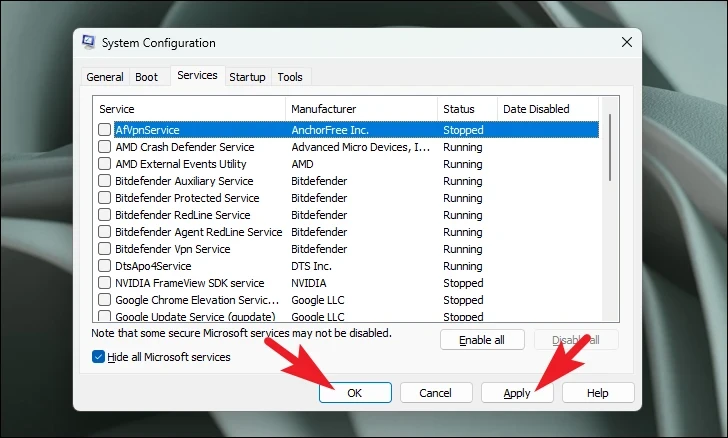Sort by the Service column header

(189, 109)
